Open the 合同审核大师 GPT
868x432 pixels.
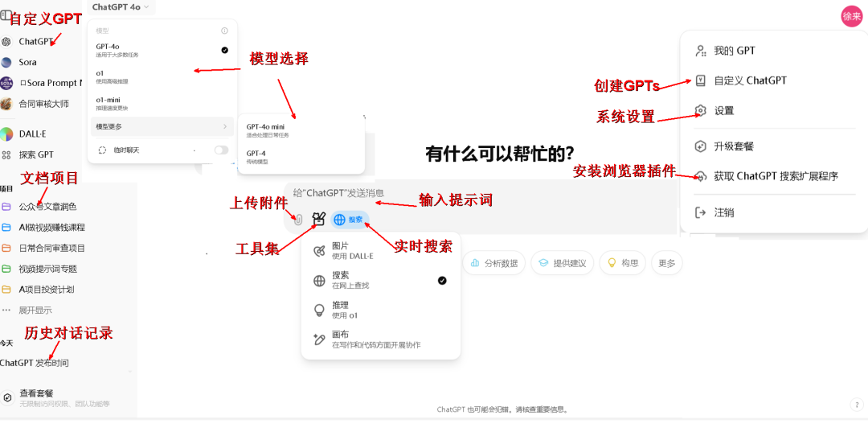[42, 104]
